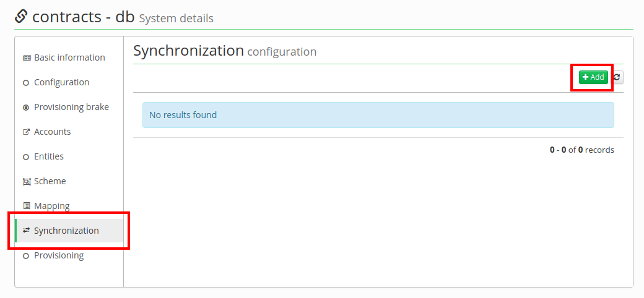This screenshot has height=298, width=644.
Task: Click the Synchronization arrows icon
Action: click(x=26, y=231)
